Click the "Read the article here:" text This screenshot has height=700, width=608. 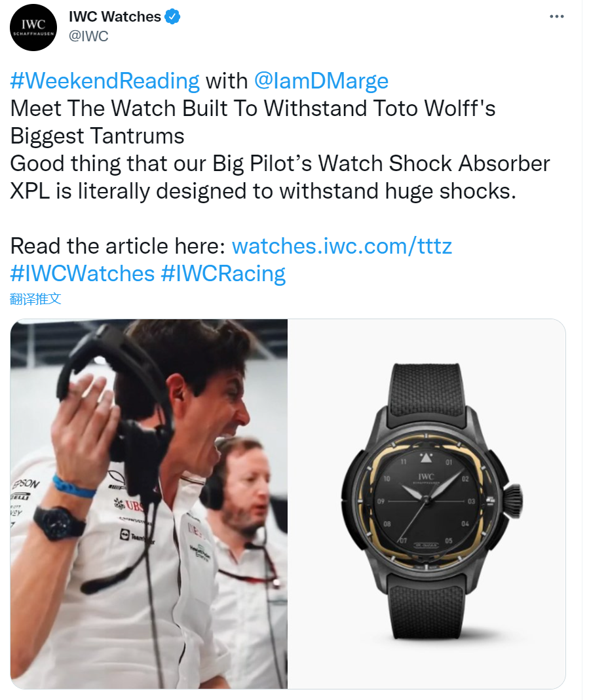click(118, 246)
